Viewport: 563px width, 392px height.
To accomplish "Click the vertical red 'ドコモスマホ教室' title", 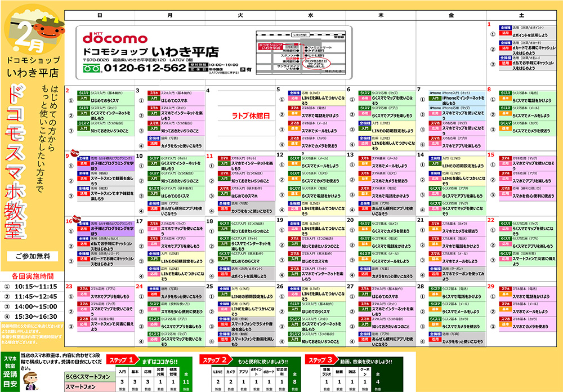I will click(x=15, y=161).
